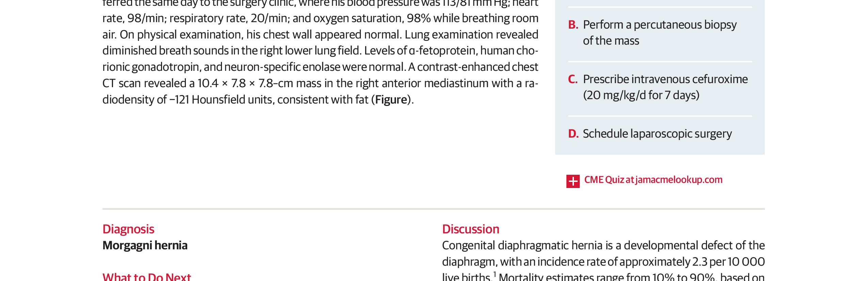Click the red "D." option letter
The height and width of the screenshot is (281, 868).
click(x=573, y=134)
